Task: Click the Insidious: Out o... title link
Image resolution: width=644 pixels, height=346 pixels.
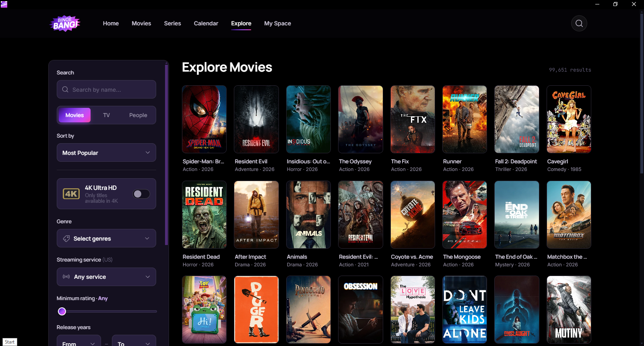Action: (x=308, y=161)
